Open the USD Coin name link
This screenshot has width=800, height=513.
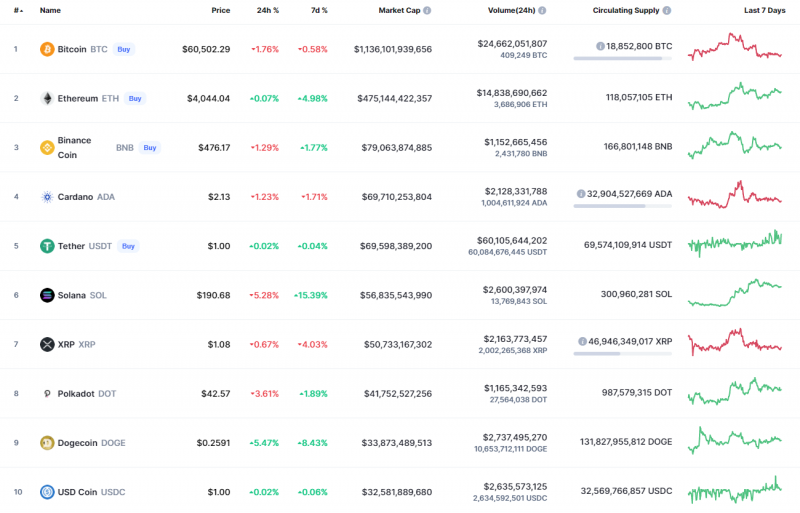[x=77, y=492]
